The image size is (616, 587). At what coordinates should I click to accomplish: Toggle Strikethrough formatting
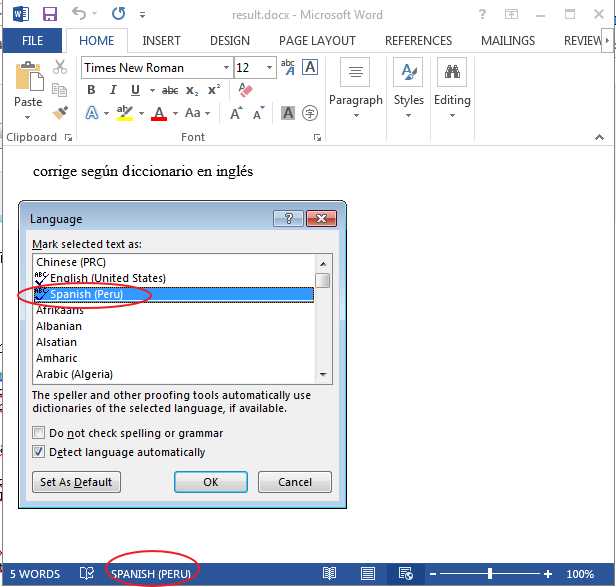170,90
